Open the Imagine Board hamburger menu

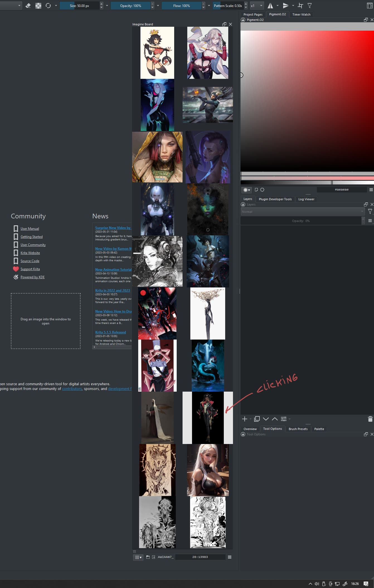230,557
